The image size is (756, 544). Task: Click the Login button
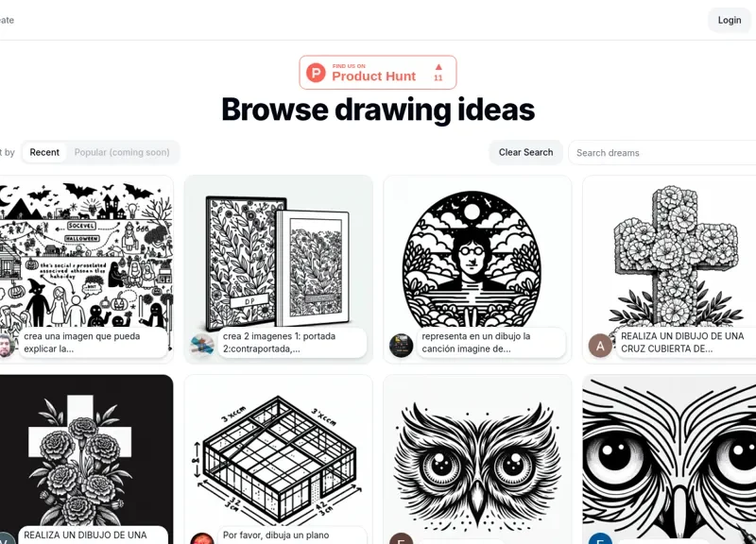point(730,20)
